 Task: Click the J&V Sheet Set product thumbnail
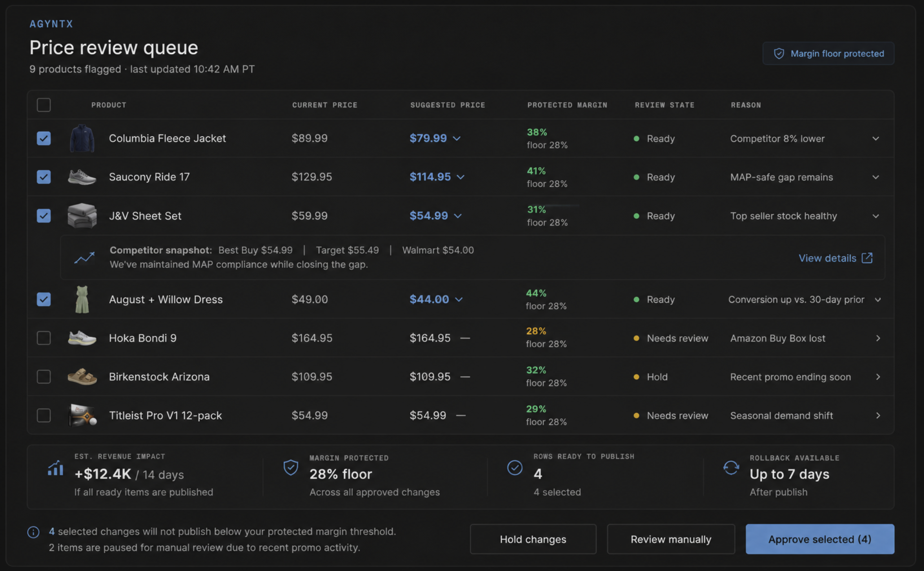82,215
